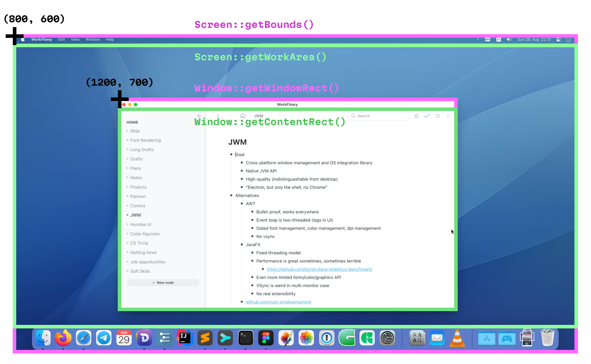591x364 pixels.
Task: Star the current JWM page
Action: (x=416, y=116)
